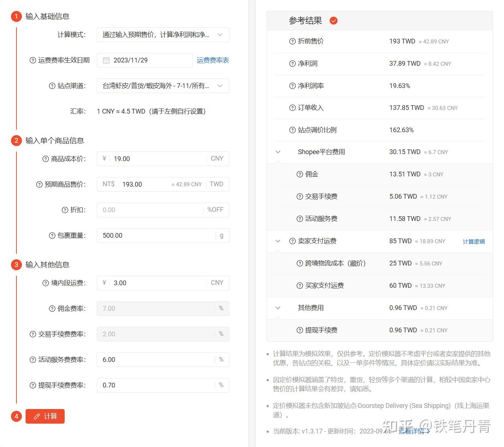Click the 折前售价 value 193 TWD
504x447 pixels.
[x=402, y=41]
